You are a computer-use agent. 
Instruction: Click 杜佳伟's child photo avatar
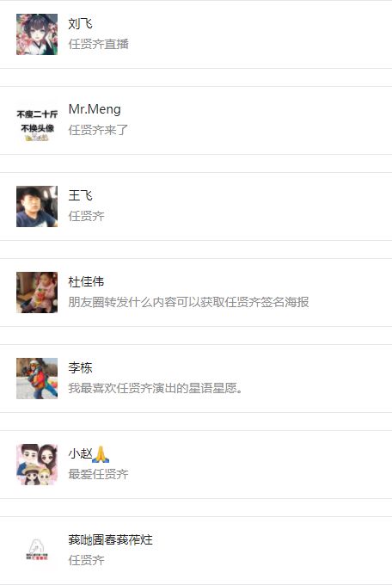point(37,292)
